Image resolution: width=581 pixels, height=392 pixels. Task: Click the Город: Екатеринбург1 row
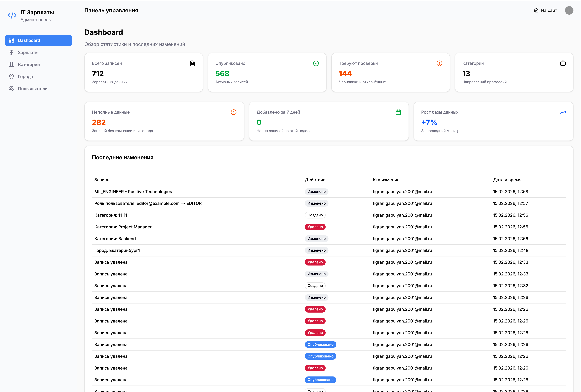(117, 250)
